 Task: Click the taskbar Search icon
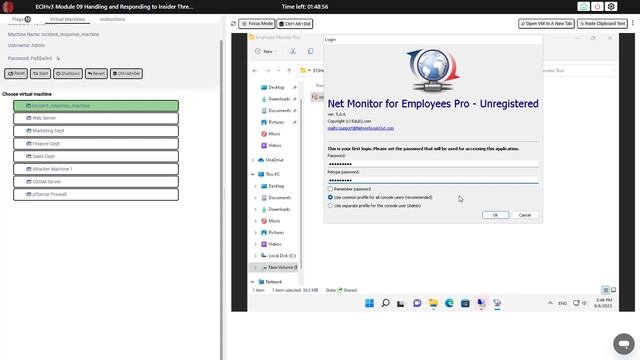click(x=385, y=303)
